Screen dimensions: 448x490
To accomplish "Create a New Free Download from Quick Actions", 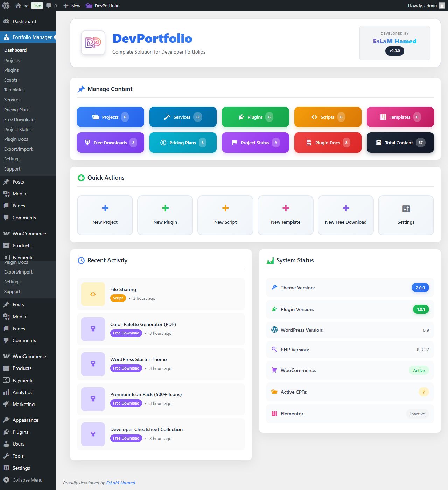I will tap(346, 215).
